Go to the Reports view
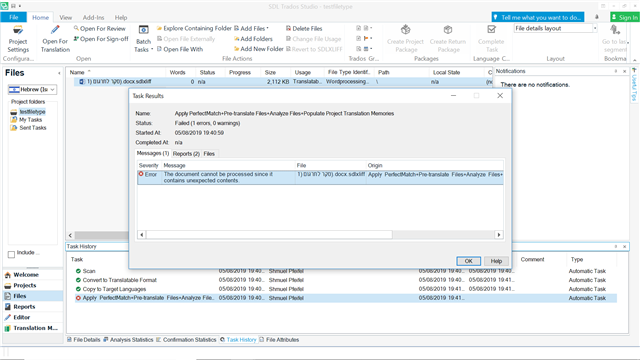 (x=33, y=307)
